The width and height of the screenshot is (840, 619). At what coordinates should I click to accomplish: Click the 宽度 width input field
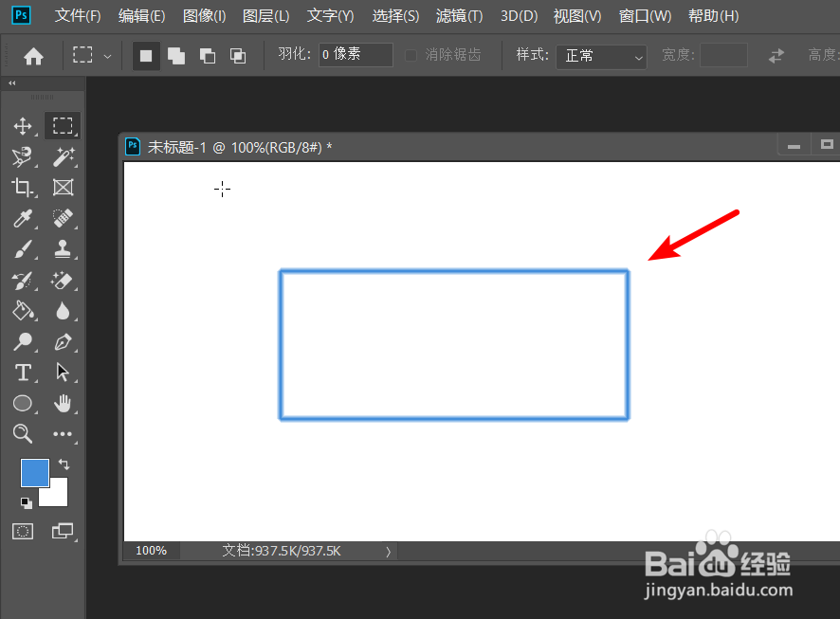pos(723,55)
